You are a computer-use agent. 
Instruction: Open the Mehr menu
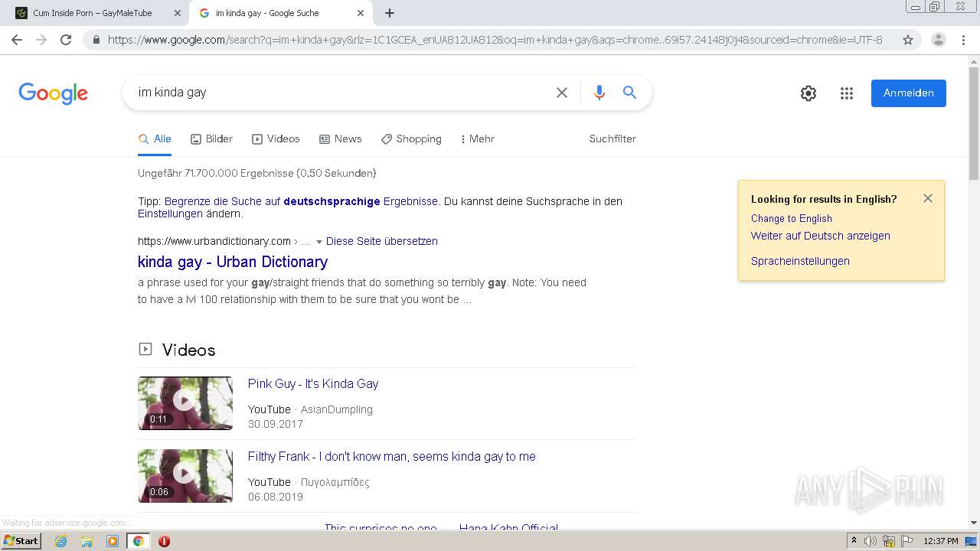pyautogui.click(x=477, y=139)
